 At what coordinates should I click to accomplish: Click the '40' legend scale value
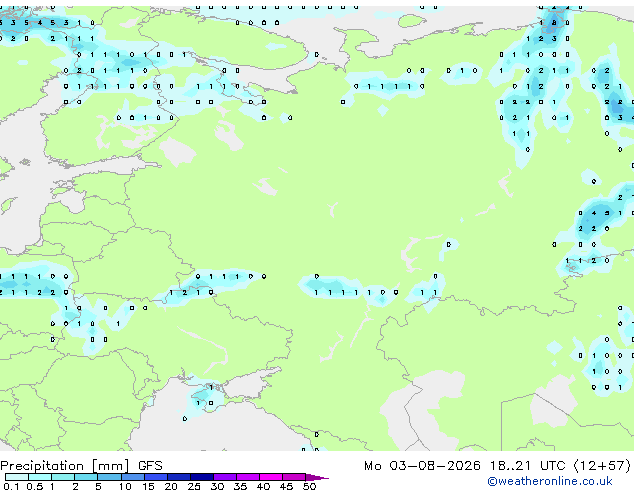[264, 486]
